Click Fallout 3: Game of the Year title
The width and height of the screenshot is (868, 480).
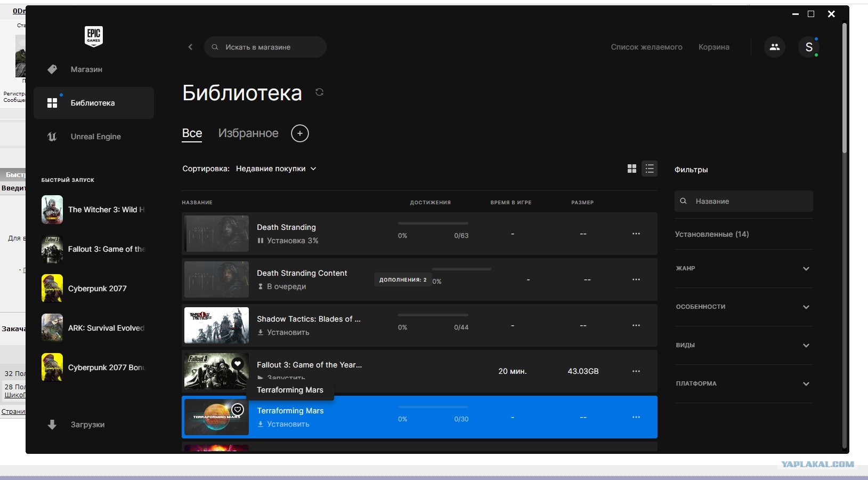[x=310, y=365]
